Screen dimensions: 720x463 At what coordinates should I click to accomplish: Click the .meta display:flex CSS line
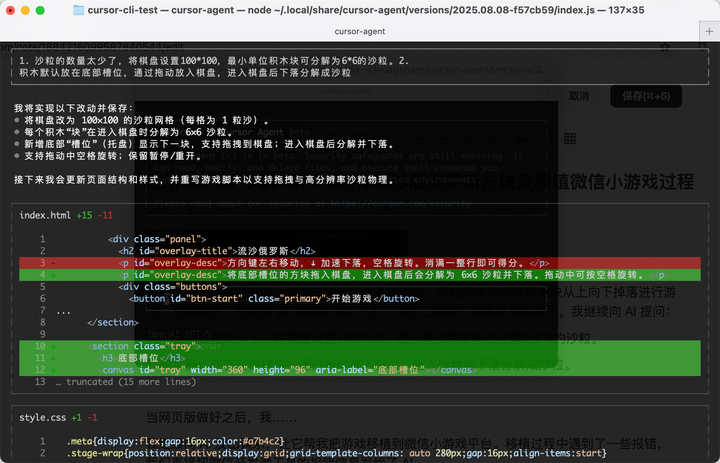[x=175, y=441]
